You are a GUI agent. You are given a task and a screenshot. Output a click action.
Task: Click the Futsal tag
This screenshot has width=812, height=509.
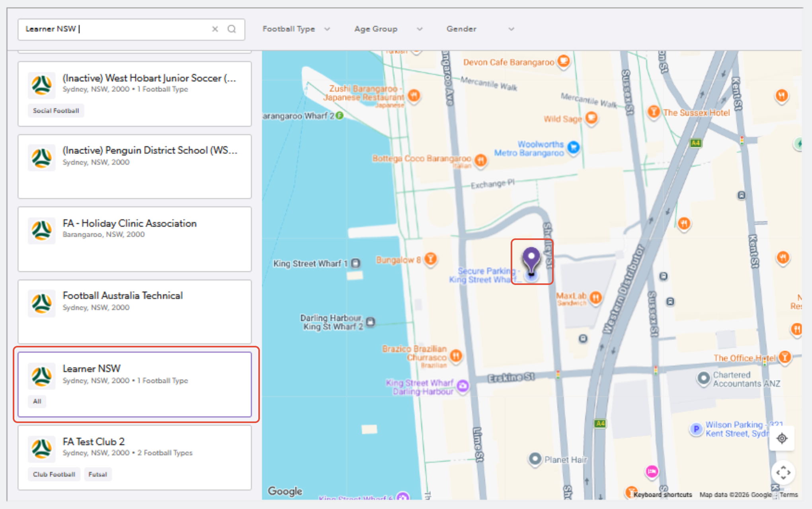[98, 474]
